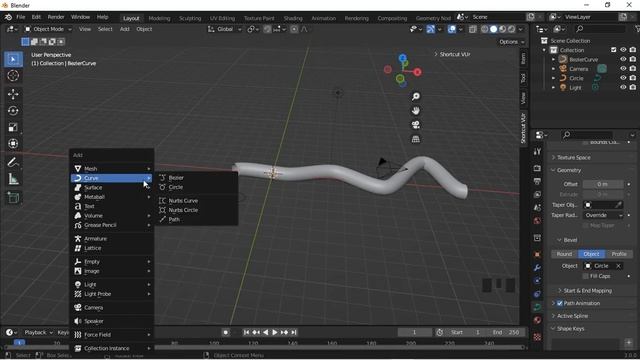The width and height of the screenshot is (640, 360).
Task: Toggle overlays display button
Action: click(452, 29)
